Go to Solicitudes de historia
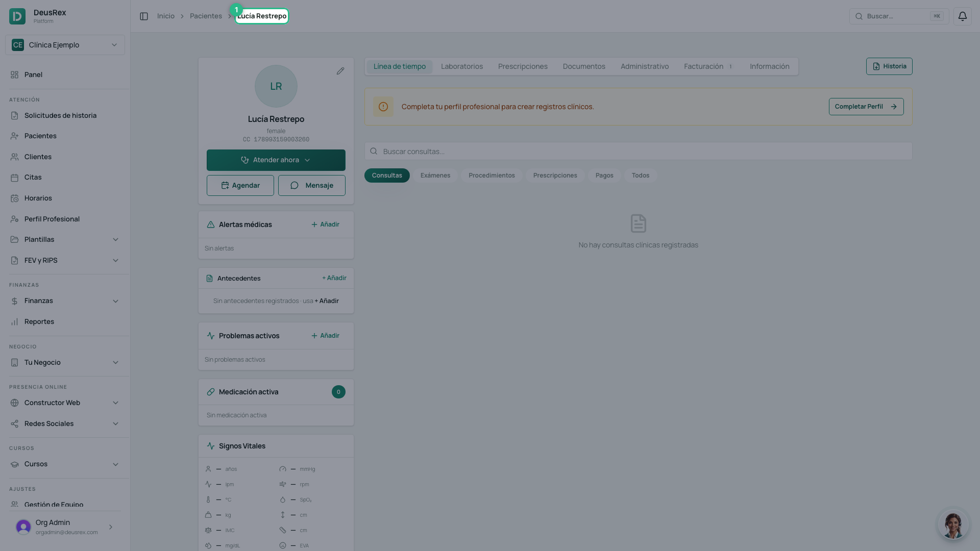 pos(65,115)
